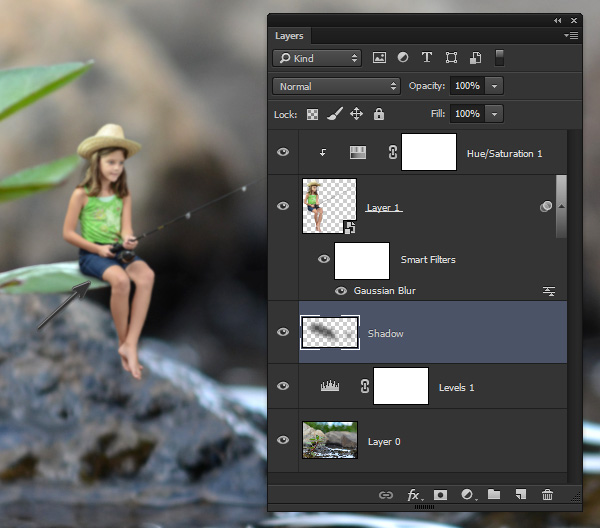Click the Fill percentage field
This screenshot has height=528, width=600.
468,114
